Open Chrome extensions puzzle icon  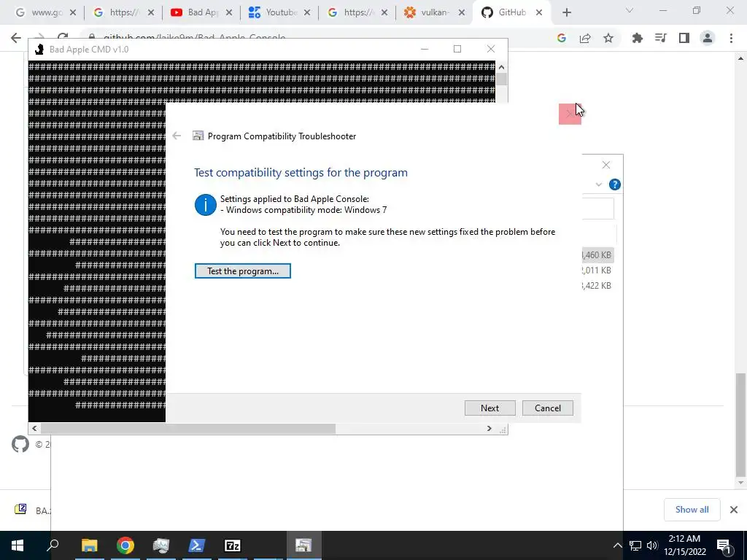tap(637, 38)
